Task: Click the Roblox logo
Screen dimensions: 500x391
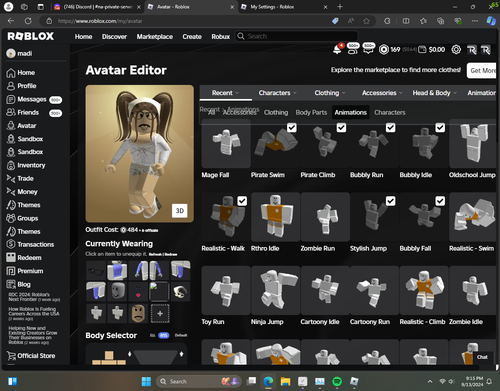Action: 30,36
